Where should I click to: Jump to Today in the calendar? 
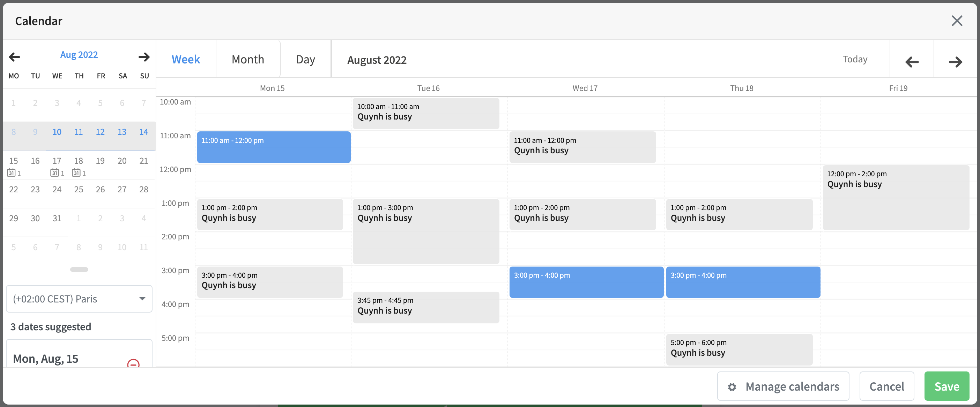click(855, 59)
